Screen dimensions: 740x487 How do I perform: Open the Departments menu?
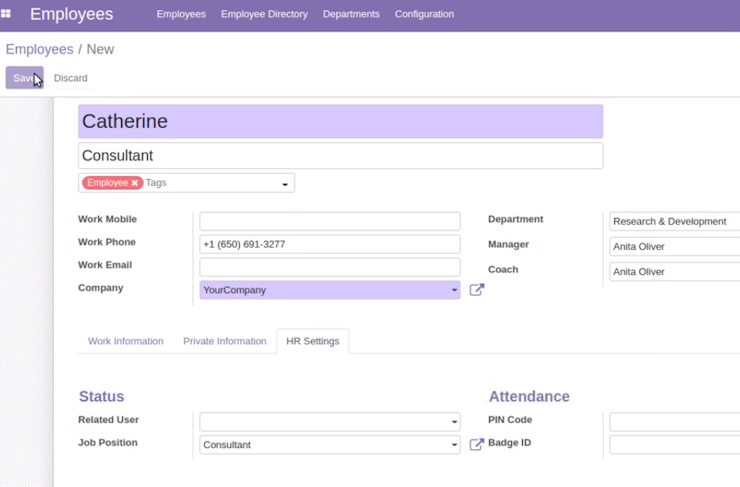tap(351, 14)
